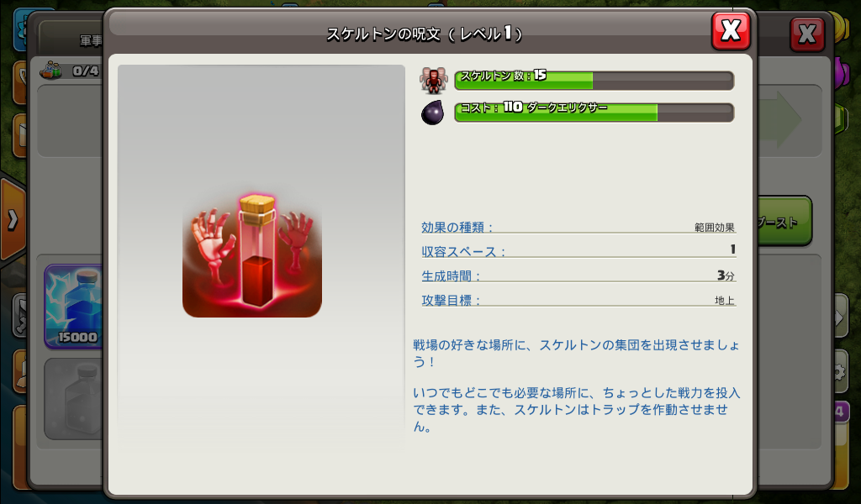
Task: Click the spell capacity 0/4 icon
Action: [51, 71]
